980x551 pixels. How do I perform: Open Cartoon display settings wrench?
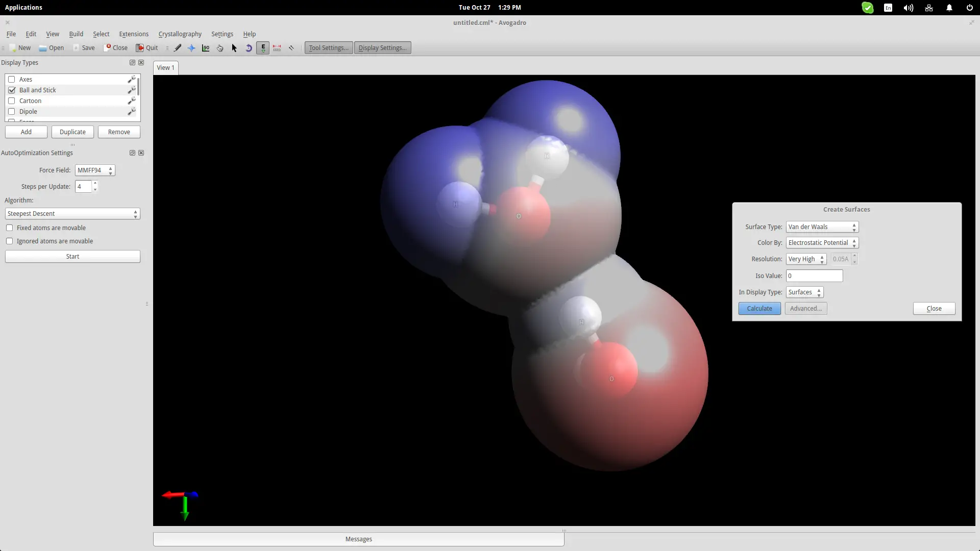tap(132, 101)
